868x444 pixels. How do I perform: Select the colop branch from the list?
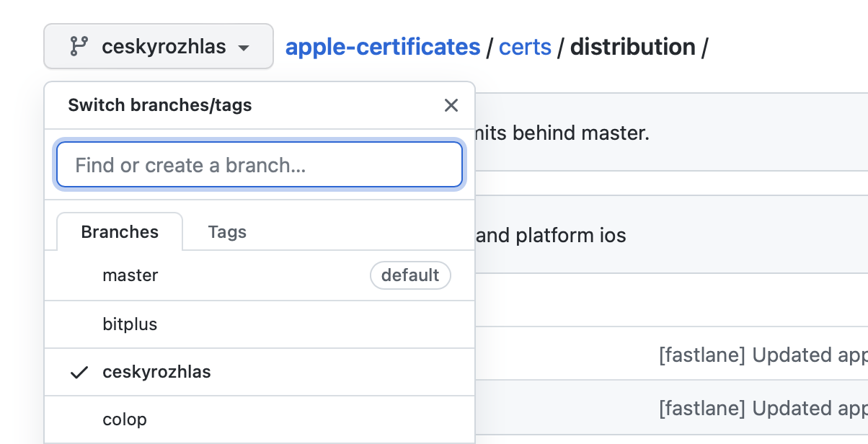(125, 419)
